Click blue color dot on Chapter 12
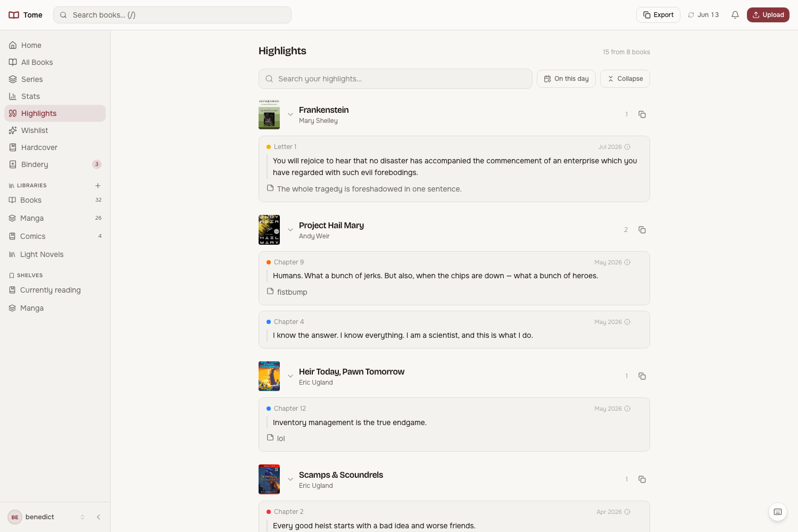The width and height of the screenshot is (798, 532). [x=269, y=409]
